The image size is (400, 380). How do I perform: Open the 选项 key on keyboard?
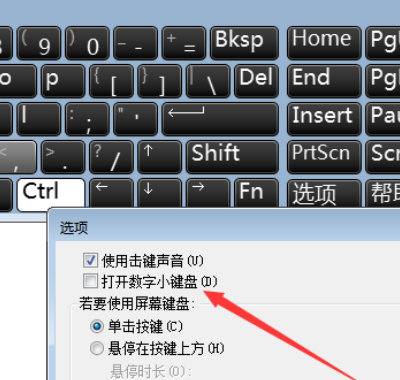point(324,193)
